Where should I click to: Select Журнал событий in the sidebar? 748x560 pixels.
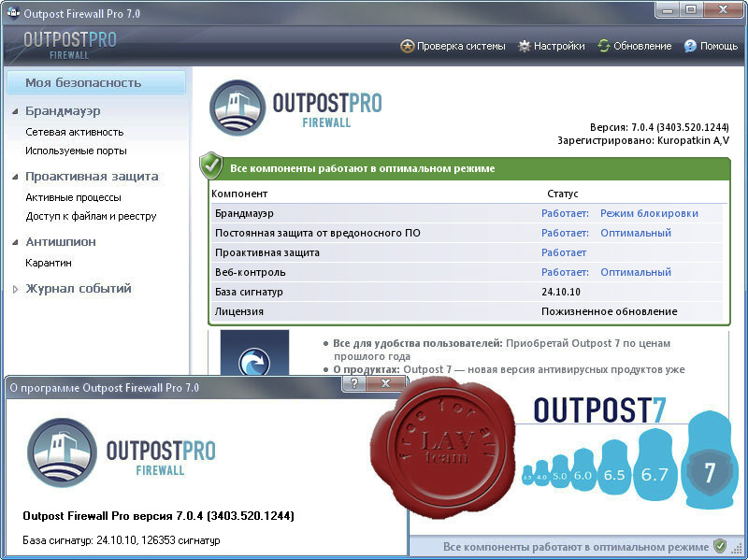[x=79, y=289]
